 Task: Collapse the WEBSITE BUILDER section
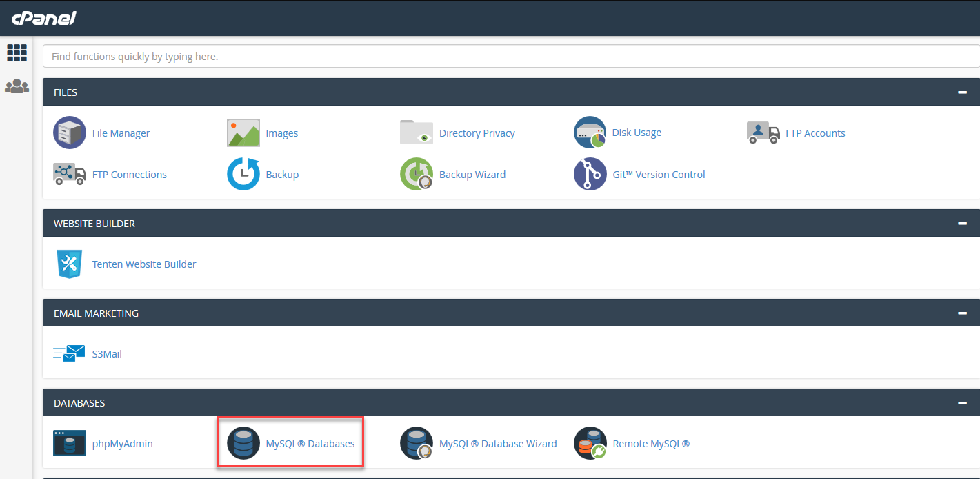pyautogui.click(x=962, y=224)
